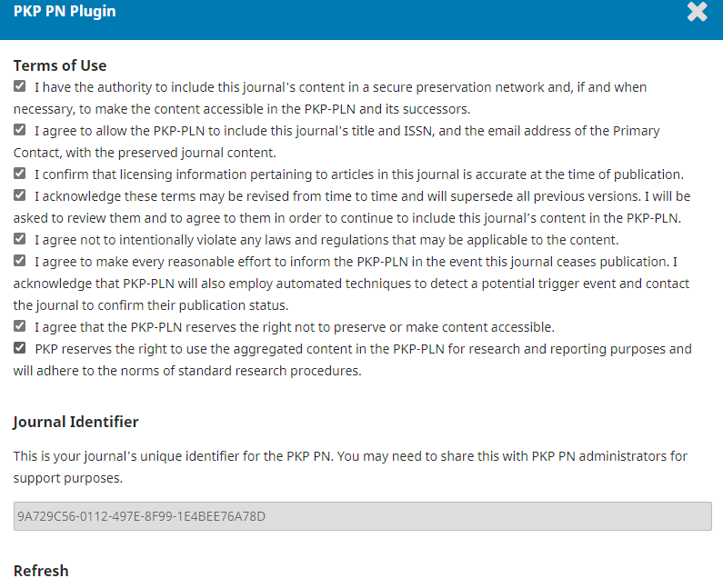Click the journal identifier field showing 9A729C56-0112
The image size is (723, 588).
pos(363,516)
